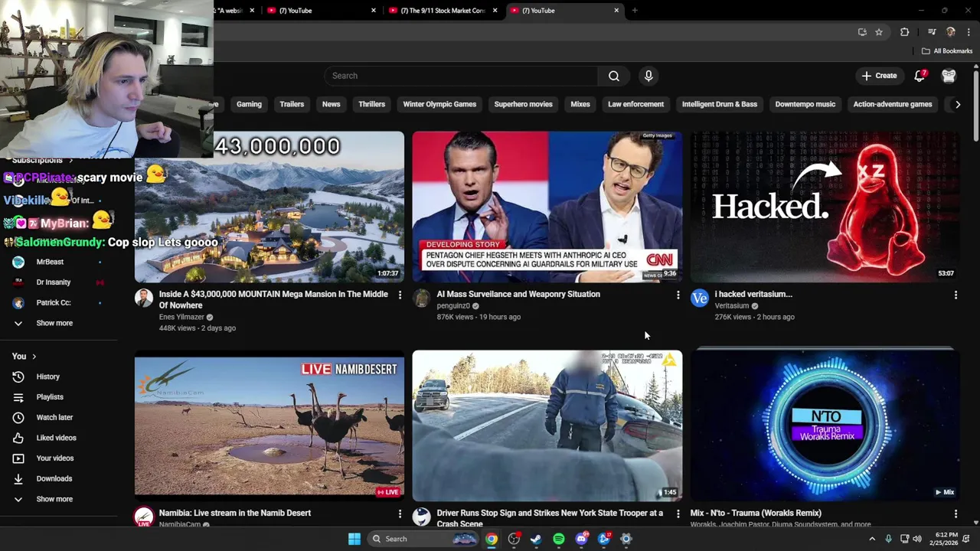Open the All Bookmarks folder
Screen dimensions: 980x551
coord(947,51)
